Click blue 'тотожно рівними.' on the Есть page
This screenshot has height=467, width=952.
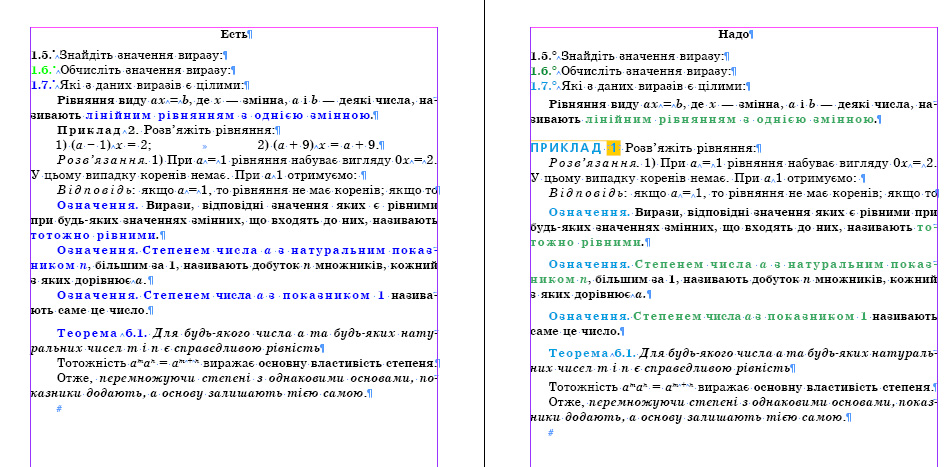click(x=95, y=235)
